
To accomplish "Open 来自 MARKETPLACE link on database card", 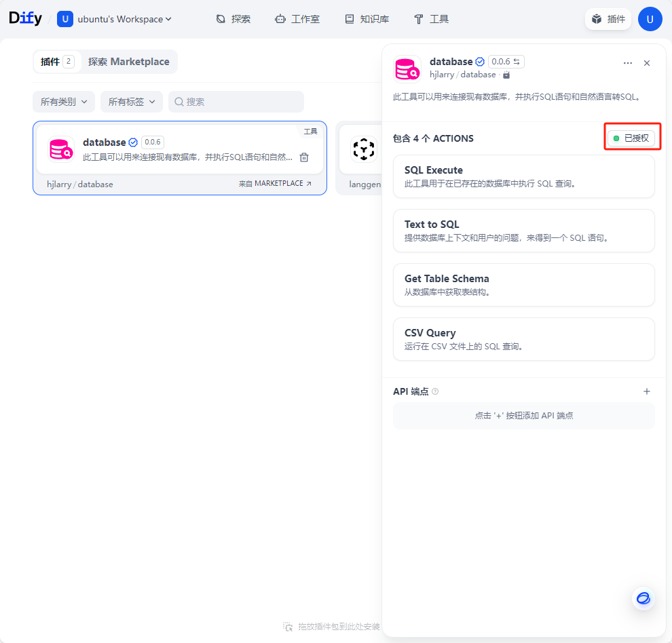I will pos(275,183).
